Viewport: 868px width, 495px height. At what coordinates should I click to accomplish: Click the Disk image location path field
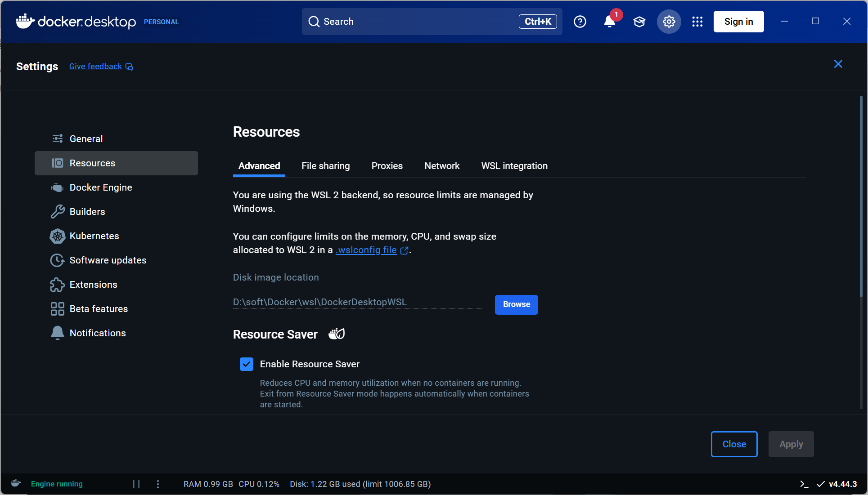click(358, 302)
